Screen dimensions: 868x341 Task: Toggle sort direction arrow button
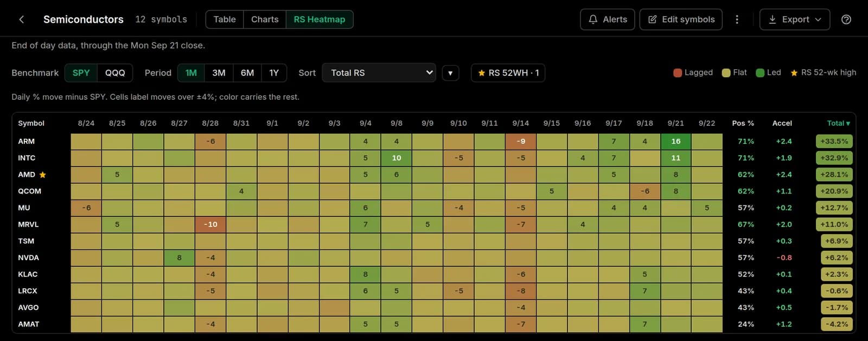coord(450,73)
